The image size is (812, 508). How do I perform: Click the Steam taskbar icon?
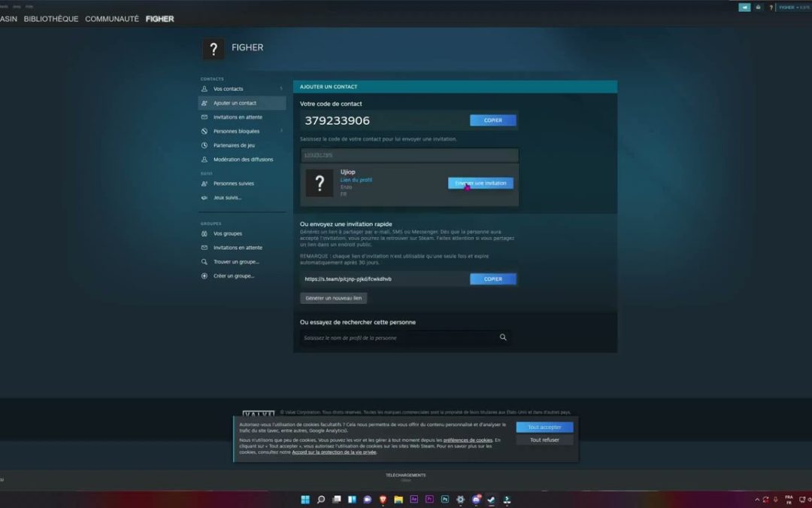point(492,499)
